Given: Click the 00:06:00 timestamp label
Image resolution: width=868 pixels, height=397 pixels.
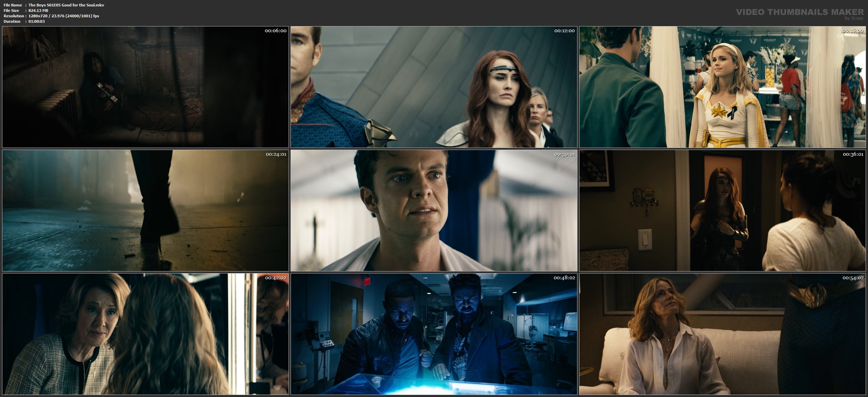Looking at the screenshot, I should (x=275, y=31).
